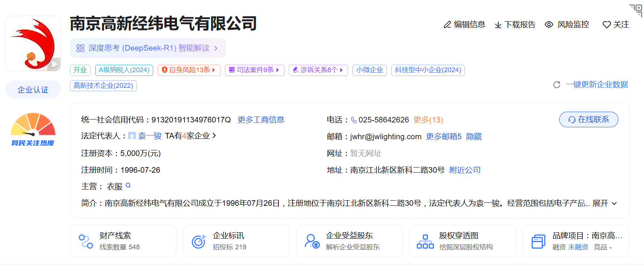Viewport: 644px width, 265px height.
Task: Click the 企业受益股东 person icon
Action: pyautogui.click(x=312, y=241)
